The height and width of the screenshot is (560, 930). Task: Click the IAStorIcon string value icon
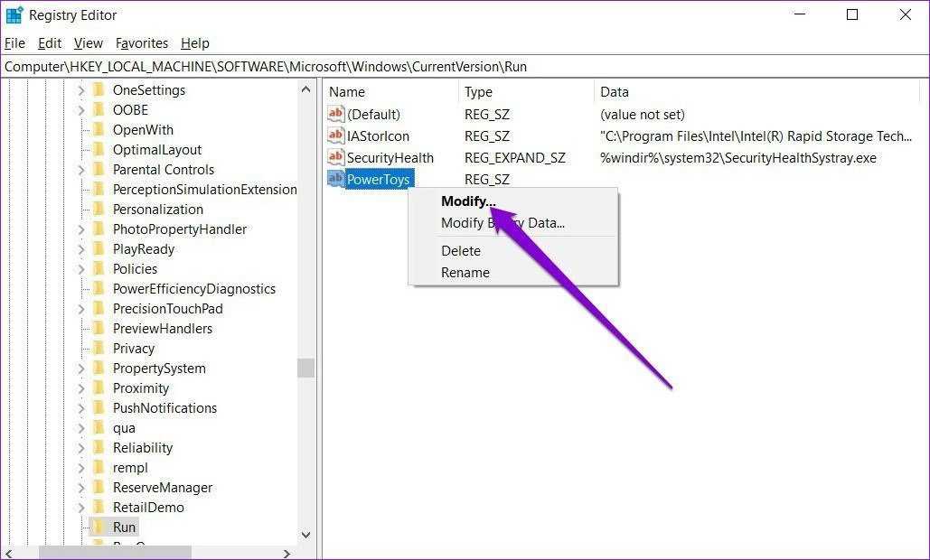[336, 135]
